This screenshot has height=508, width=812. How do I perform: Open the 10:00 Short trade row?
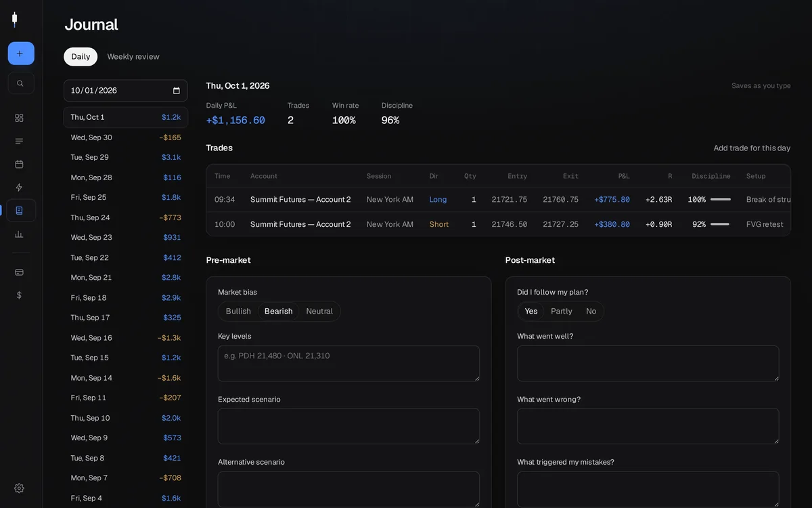[499, 224]
